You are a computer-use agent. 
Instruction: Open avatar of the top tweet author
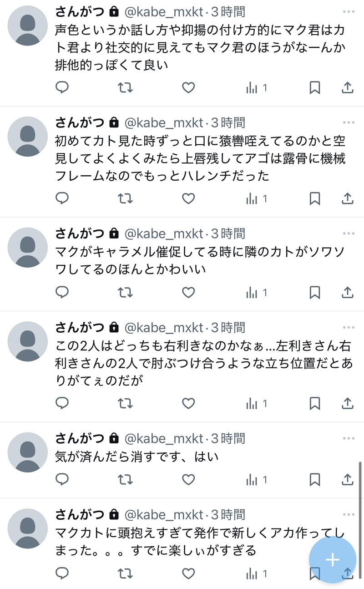click(28, 25)
